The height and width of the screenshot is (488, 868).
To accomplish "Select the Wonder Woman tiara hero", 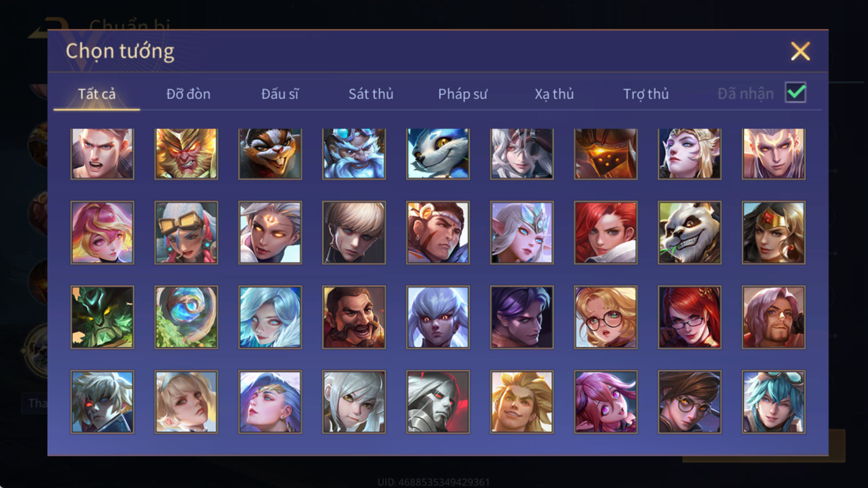I will (774, 233).
